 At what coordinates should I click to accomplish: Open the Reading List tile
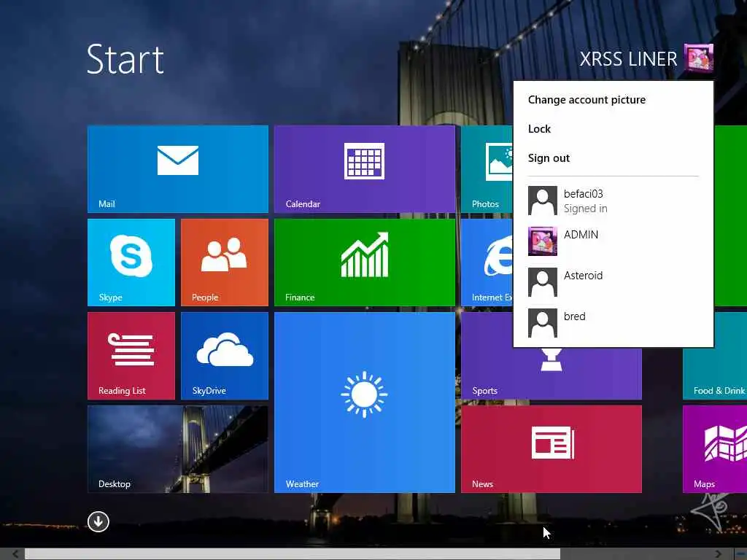point(131,356)
